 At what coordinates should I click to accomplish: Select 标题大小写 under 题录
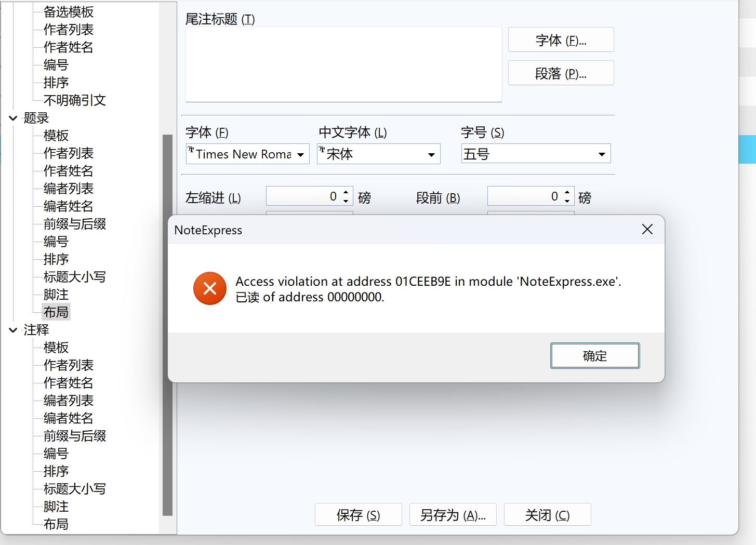click(75, 277)
